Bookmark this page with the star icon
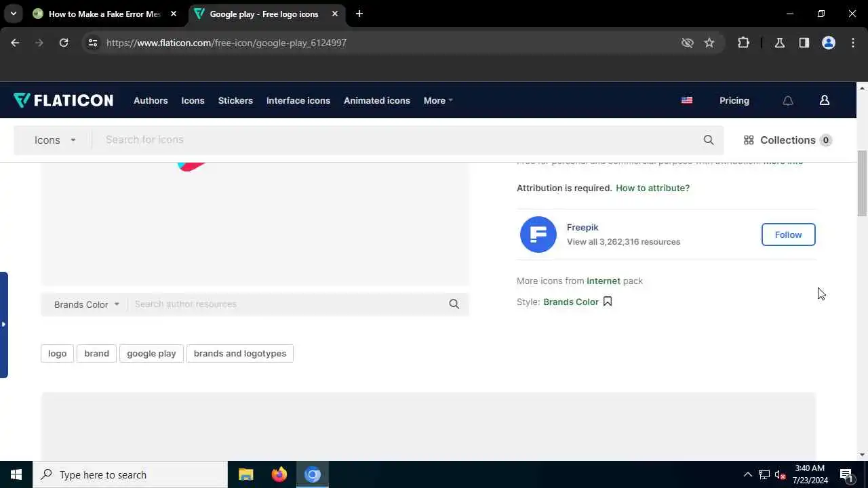The image size is (868, 488). 709,43
